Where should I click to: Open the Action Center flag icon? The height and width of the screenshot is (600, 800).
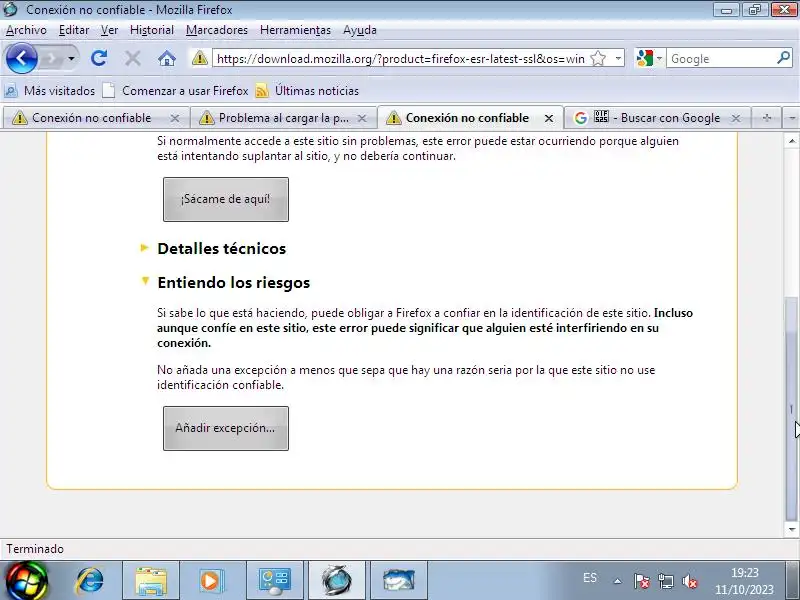point(641,581)
